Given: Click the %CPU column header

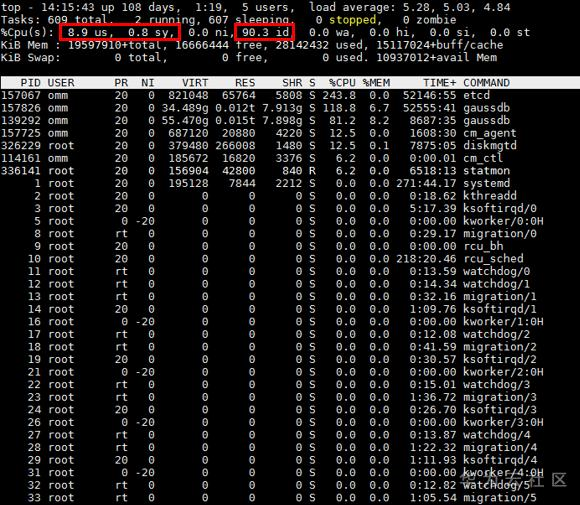Looking at the screenshot, I should pos(342,83).
